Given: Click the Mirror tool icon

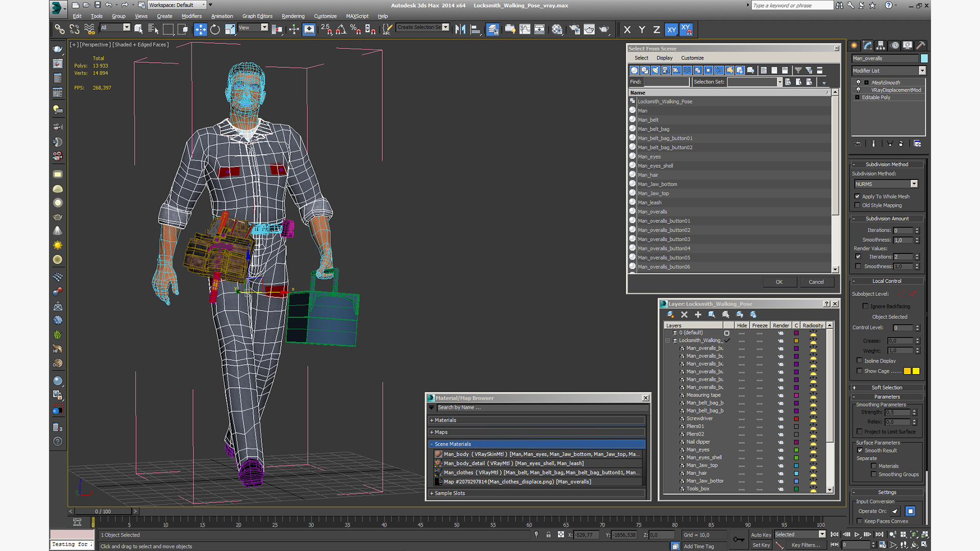Looking at the screenshot, I should [460, 30].
